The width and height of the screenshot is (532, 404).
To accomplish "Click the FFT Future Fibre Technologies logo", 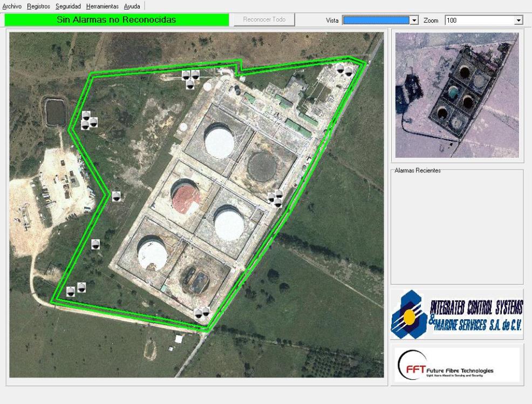I will coord(457,365).
